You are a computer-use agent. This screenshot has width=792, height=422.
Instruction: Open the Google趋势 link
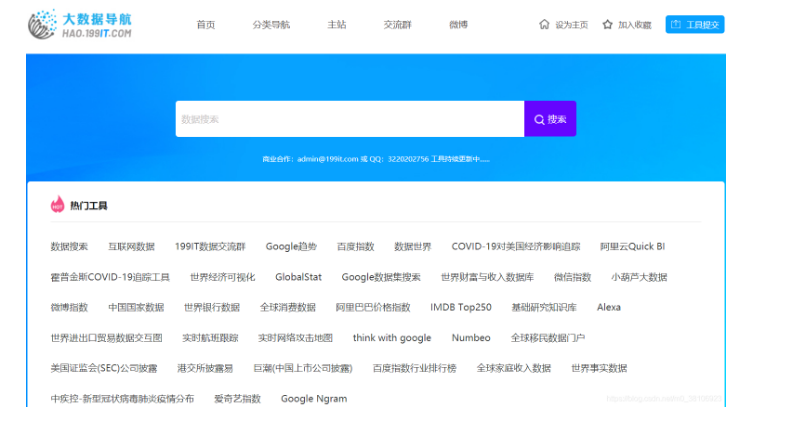(291, 247)
